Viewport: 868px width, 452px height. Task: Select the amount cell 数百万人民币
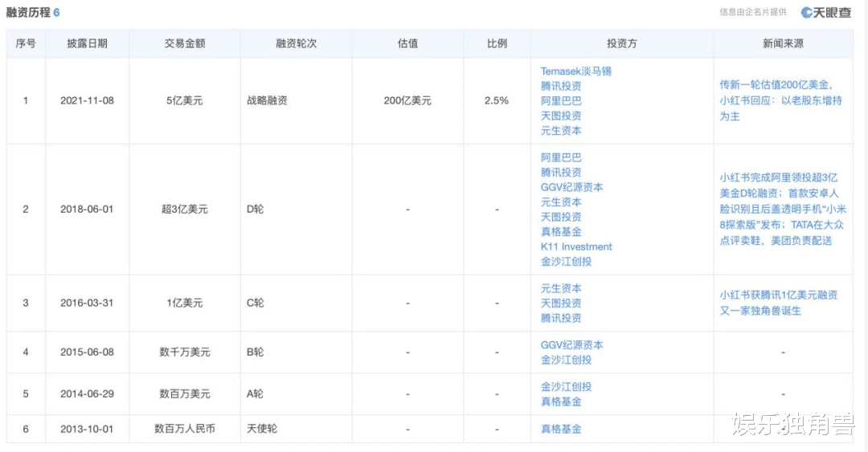(x=184, y=429)
